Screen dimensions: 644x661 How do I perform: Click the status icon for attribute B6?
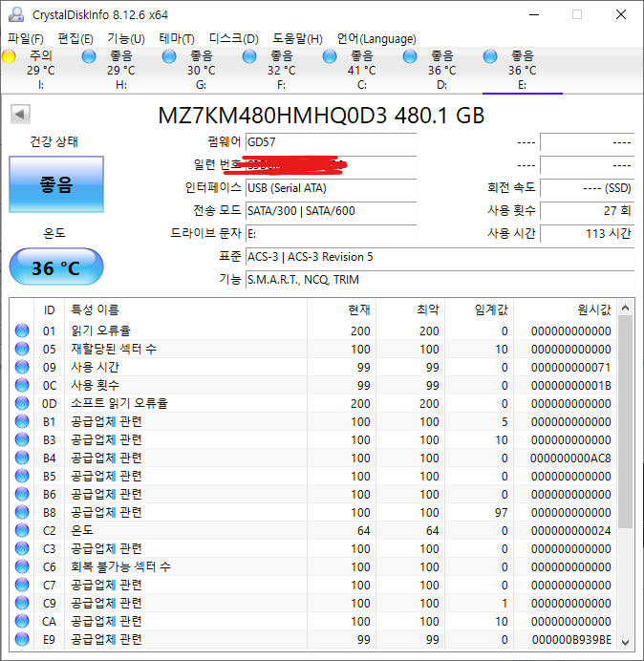tap(22, 494)
